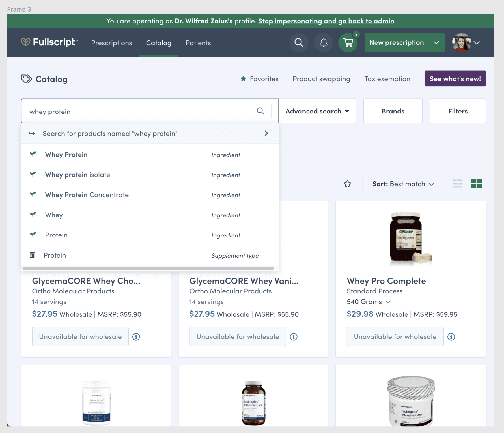Click leaf icon next to Whey Protein Concentrate

click(x=33, y=194)
